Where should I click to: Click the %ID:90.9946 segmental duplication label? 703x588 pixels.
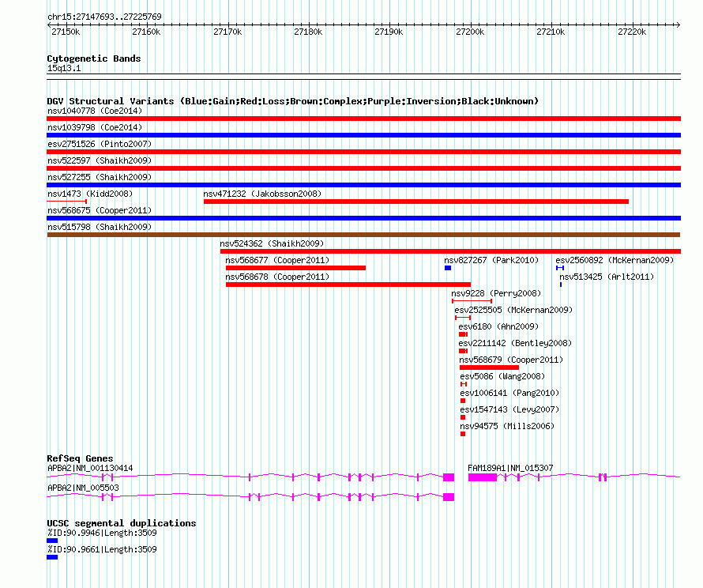[102, 533]
